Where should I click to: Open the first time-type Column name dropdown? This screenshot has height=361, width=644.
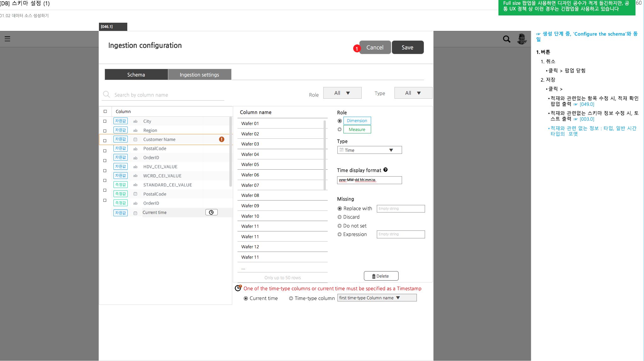(377, 298)
